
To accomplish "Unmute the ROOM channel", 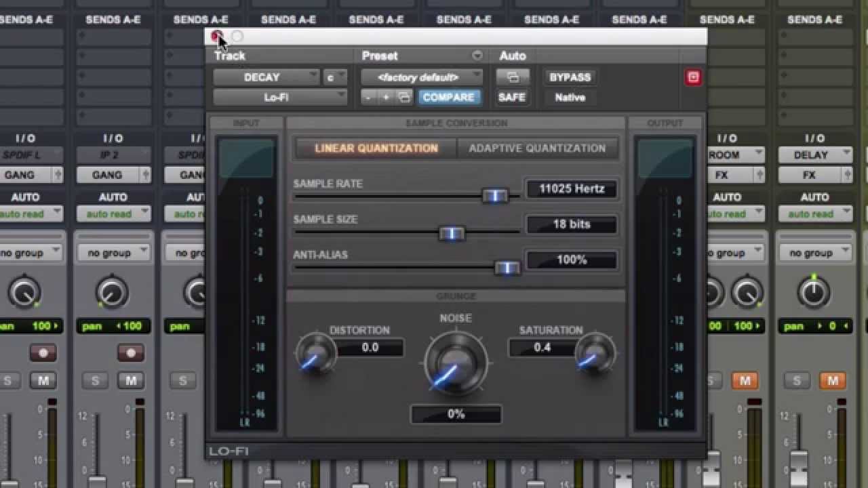I will 745,381.
